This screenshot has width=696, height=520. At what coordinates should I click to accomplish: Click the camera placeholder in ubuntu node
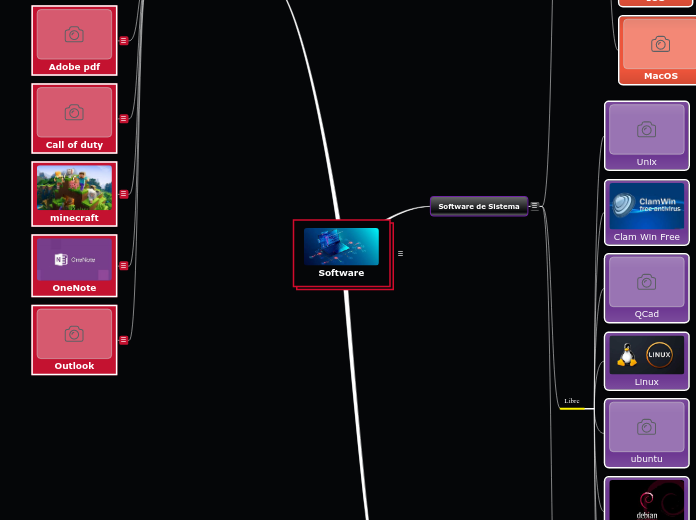pos(647,427)
